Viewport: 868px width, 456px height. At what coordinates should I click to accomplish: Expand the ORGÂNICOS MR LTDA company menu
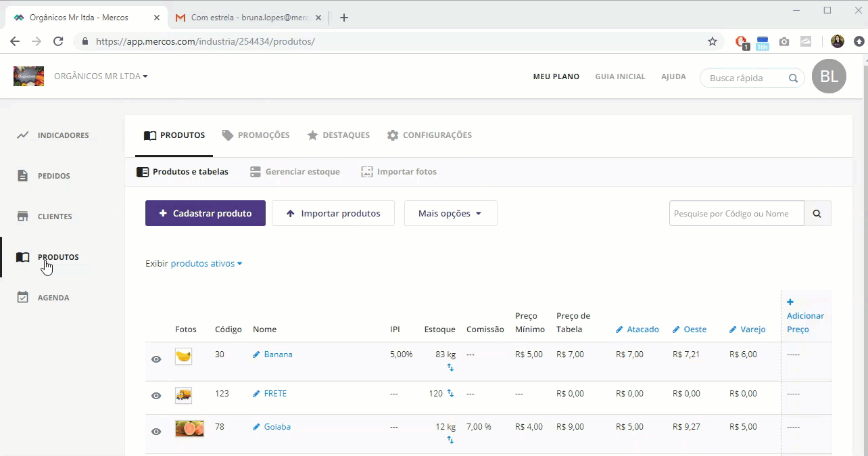[101, 76]
